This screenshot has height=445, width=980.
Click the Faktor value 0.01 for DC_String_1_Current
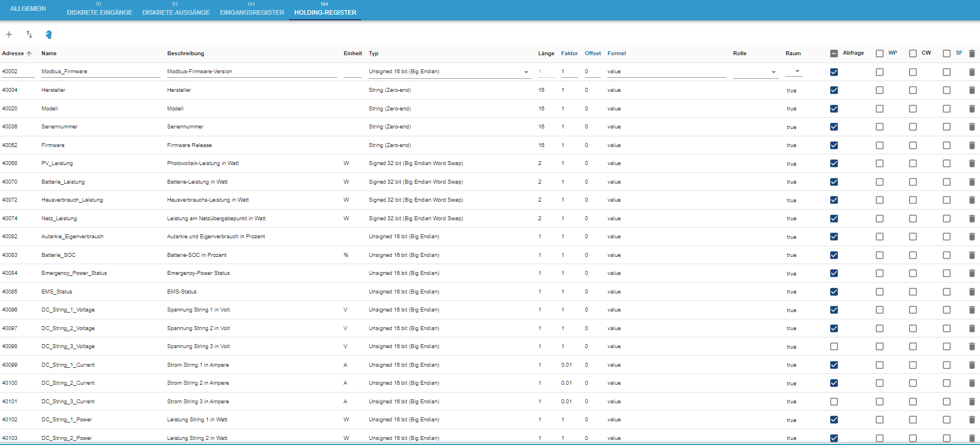pyautogui.click(x=566, y=365)
